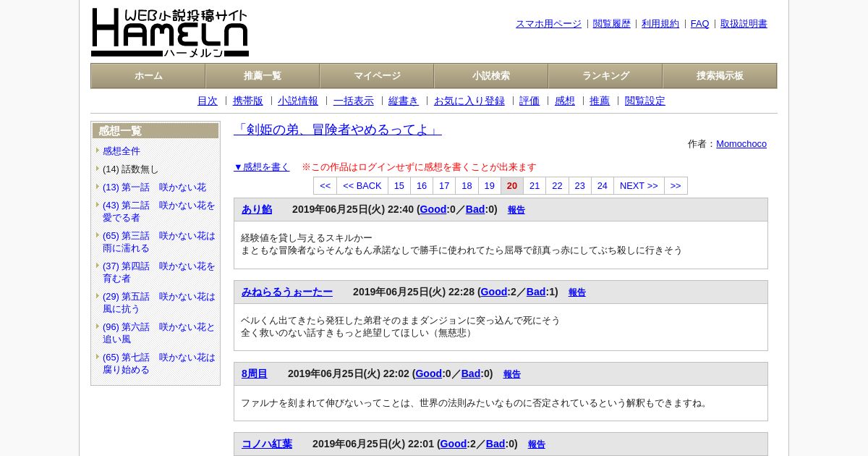Open (13) 第一話 咲かない花
Screen dimensions: 868x456
(154, 187)
